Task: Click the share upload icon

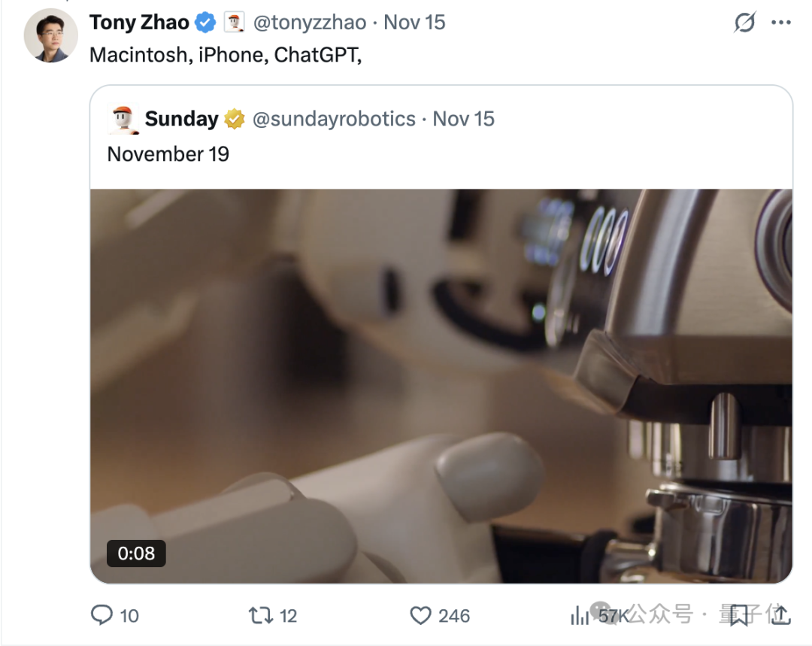Action: (781, 615)
